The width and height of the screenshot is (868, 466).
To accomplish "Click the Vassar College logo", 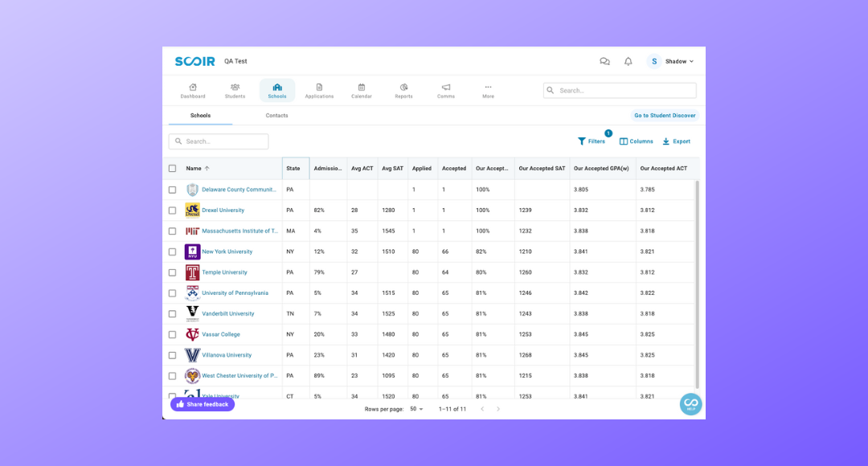I will (192, 334).
